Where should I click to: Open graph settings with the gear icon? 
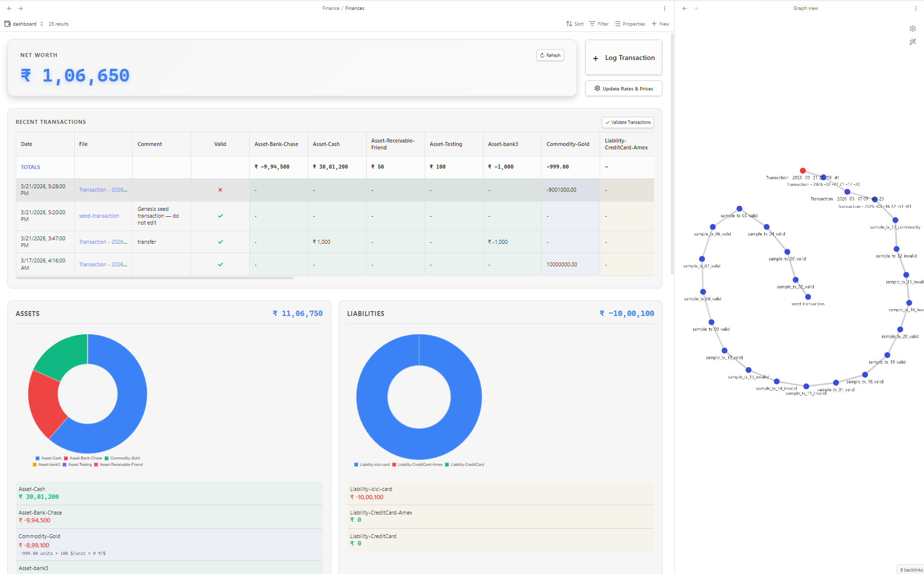(x=913, y=29)
